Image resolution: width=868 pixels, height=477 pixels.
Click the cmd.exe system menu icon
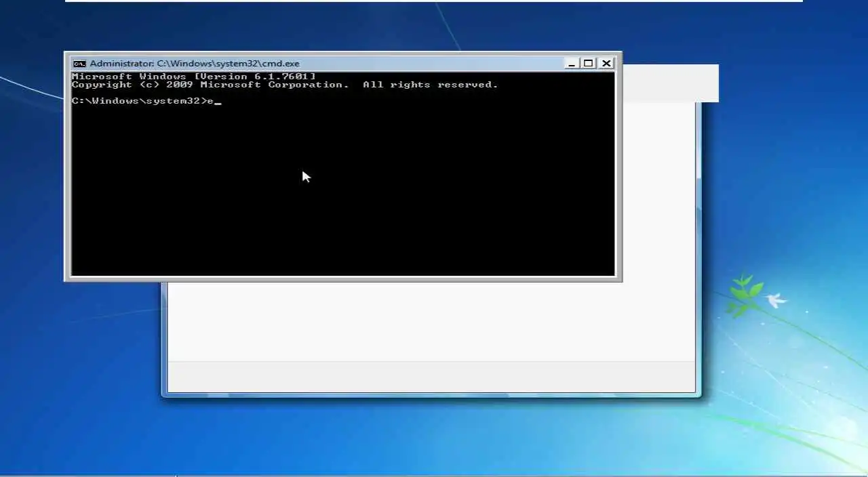pyautogui.click(x=79, y=64)
